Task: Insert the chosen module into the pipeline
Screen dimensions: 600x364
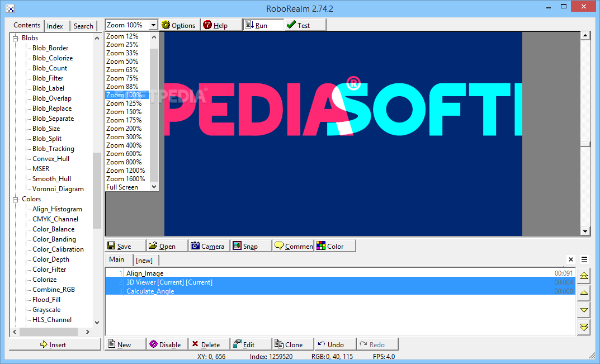Action: tap(55, 344)
